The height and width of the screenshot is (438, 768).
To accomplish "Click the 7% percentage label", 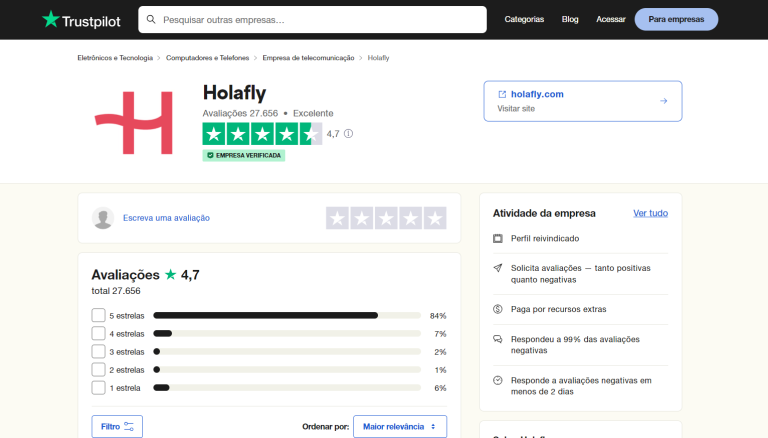I will click(440, 334).
